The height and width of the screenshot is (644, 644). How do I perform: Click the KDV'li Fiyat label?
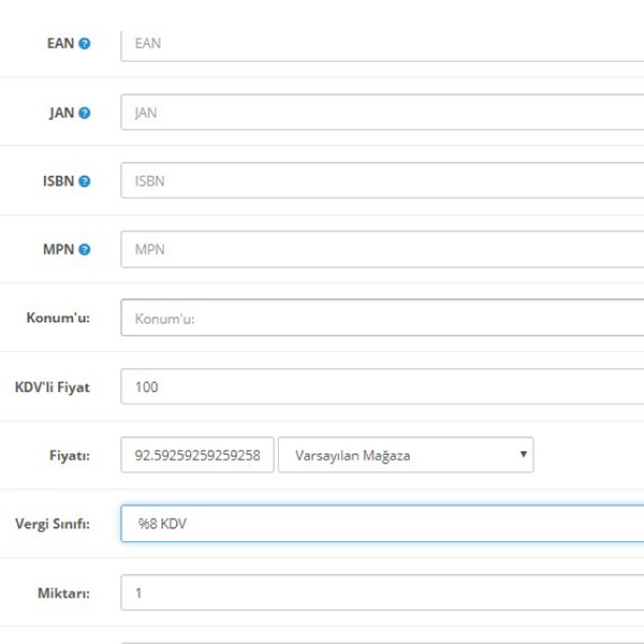coord(52,387)
